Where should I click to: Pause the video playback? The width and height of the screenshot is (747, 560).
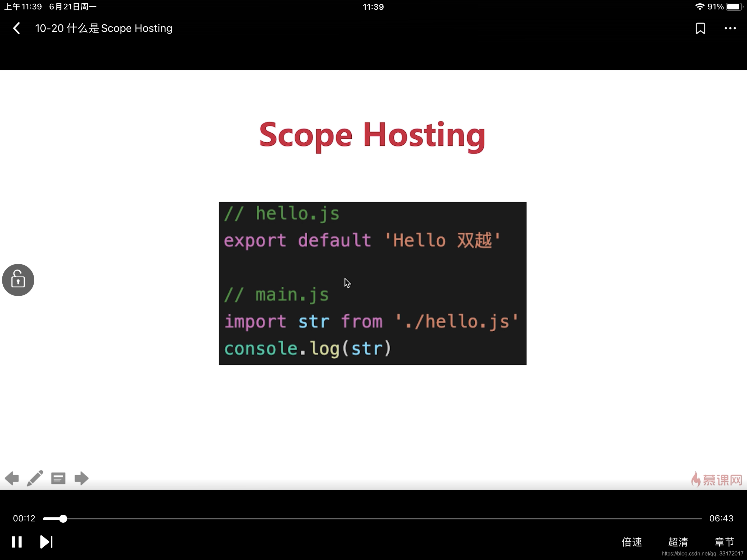coord(16,542)
